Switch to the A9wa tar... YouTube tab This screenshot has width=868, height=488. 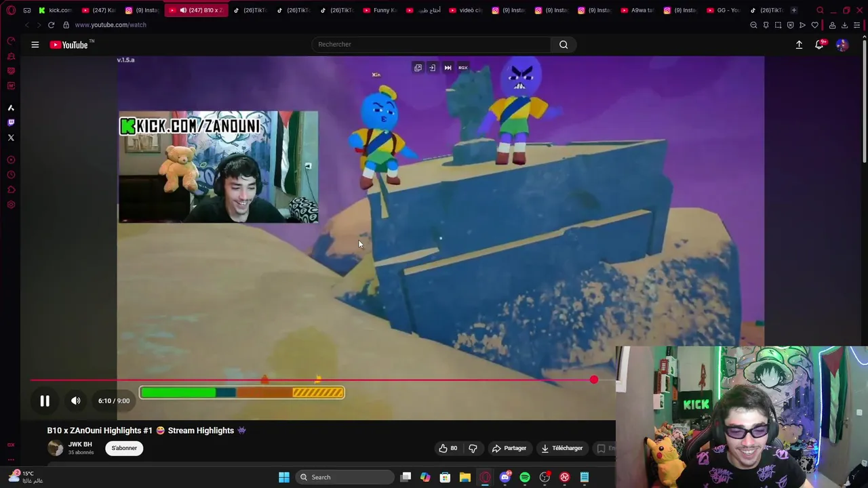[636, 10]
